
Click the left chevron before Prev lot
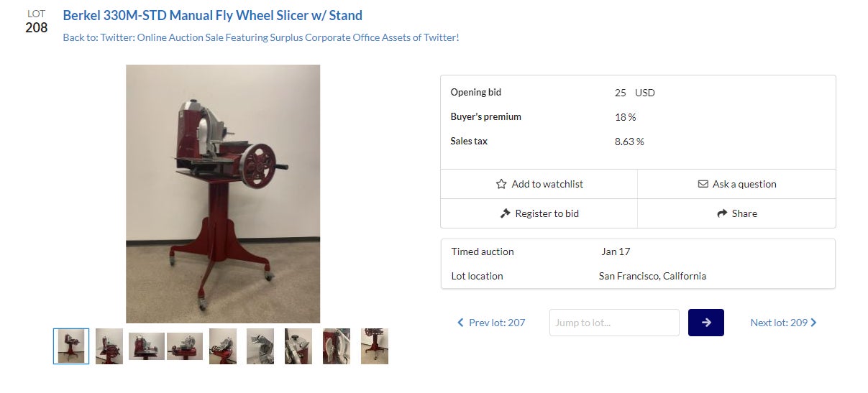click(x=460, y=323)
